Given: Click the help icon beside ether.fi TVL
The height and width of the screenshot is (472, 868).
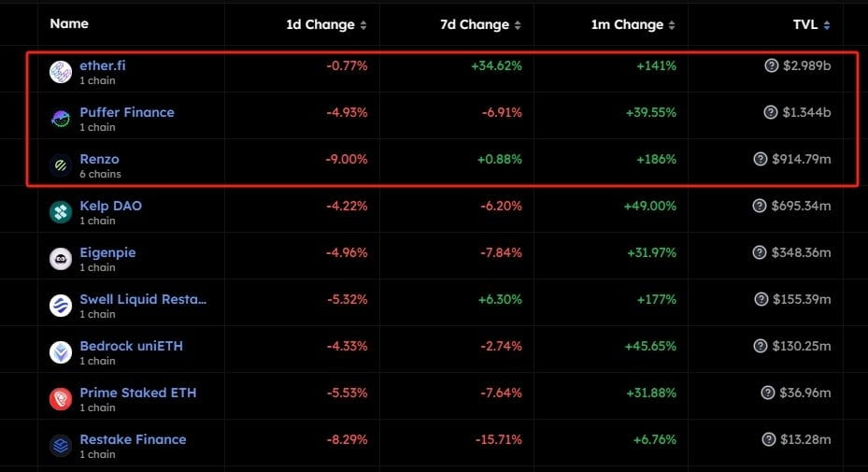Looking at the screenshot, I should [x=771, y=65].
